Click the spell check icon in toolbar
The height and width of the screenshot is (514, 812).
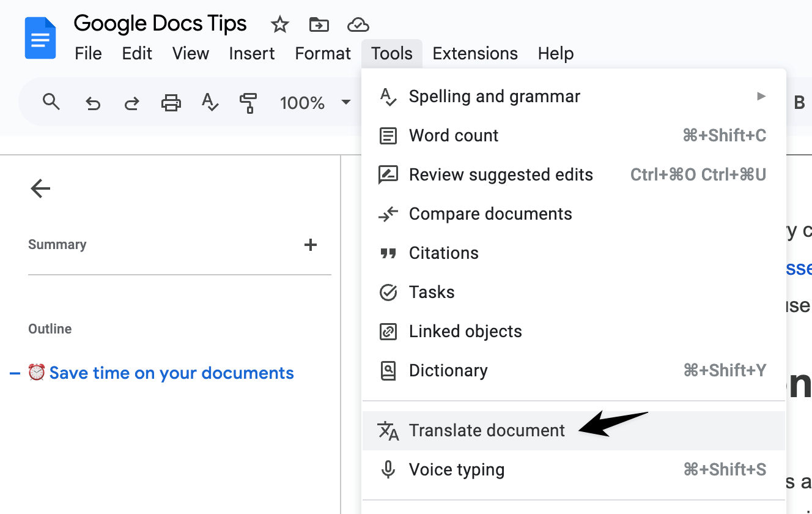tap(210, 103)
